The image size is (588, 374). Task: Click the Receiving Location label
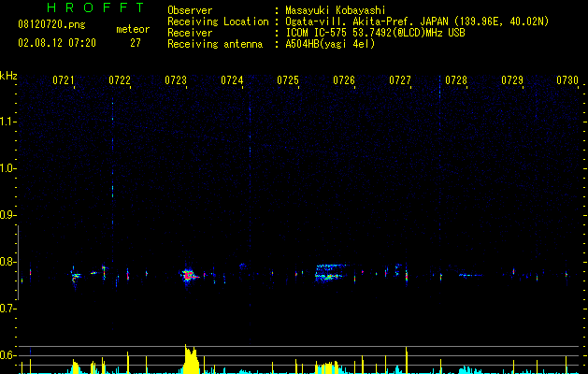pyautogui.click(x=218, y=22)
